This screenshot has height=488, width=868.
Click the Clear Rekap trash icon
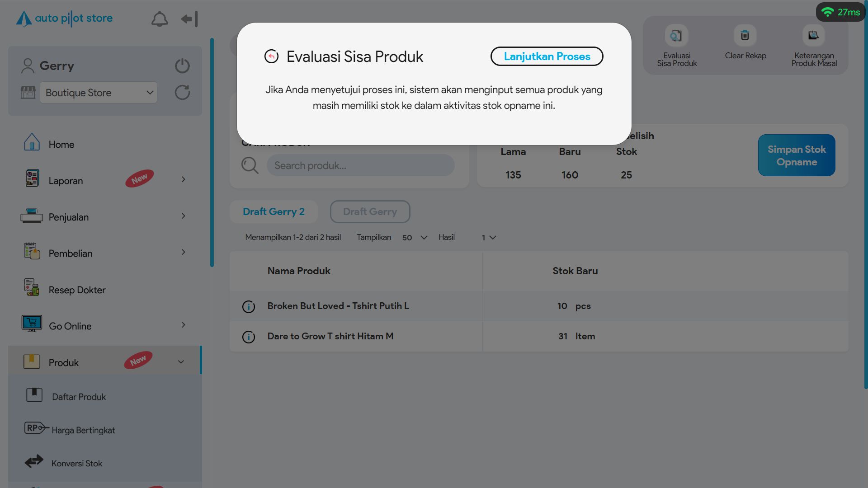745,36
